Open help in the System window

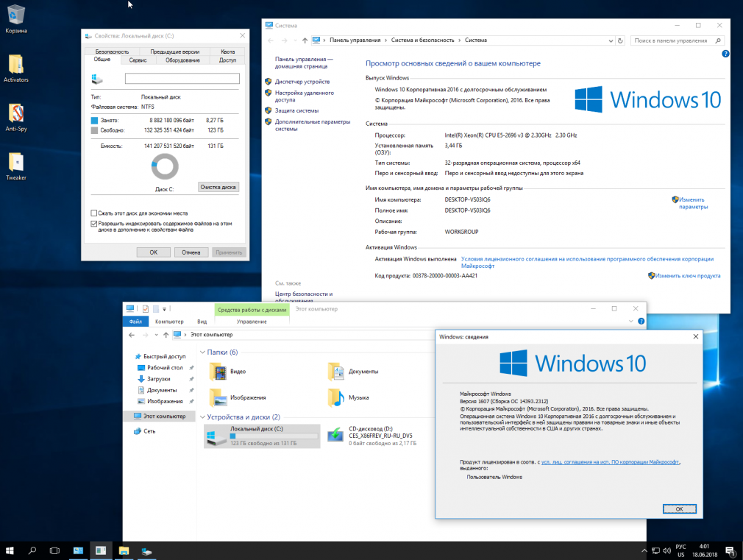(725, 54)
